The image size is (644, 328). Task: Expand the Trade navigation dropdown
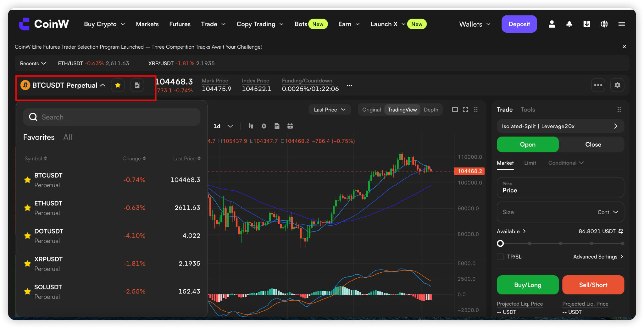point(213,24)
